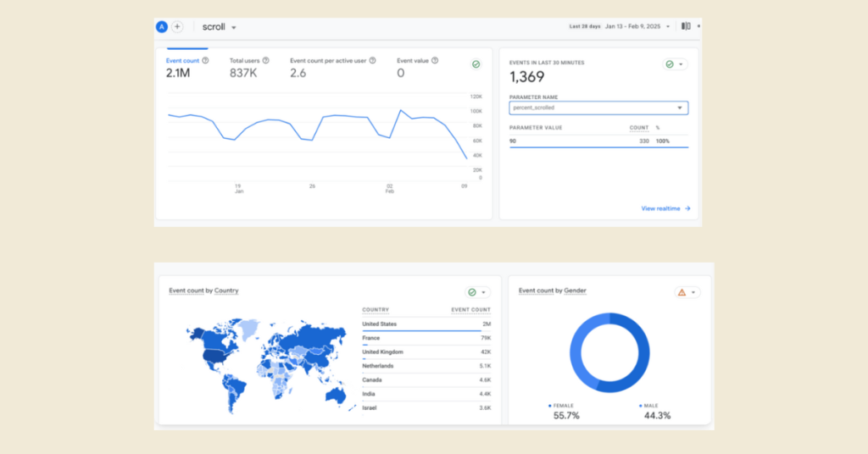The height and width of the screenshot is (454, 868).
Task: Click the Country link in card title
Action: click(226, 291)
